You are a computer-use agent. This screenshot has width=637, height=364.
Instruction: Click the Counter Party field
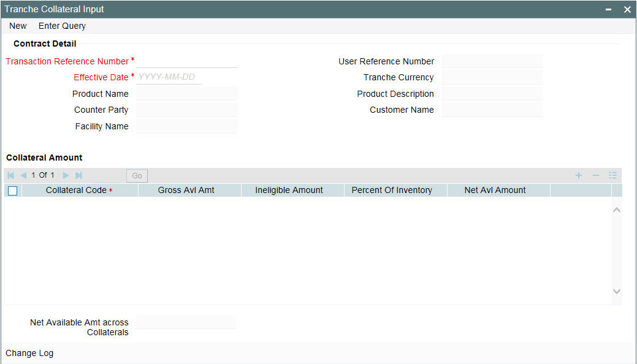pos(187,110)
